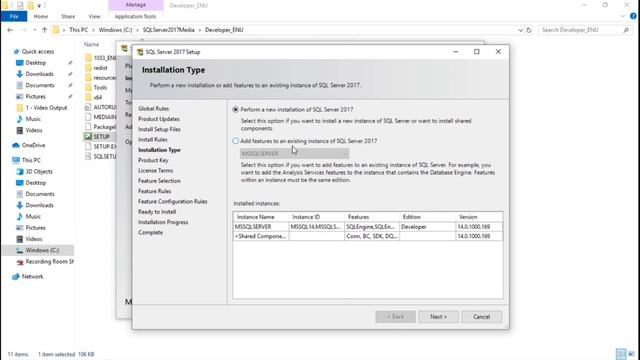Click Ready to Install step
This screenshot has height=360, width=640.
[157, 211]
